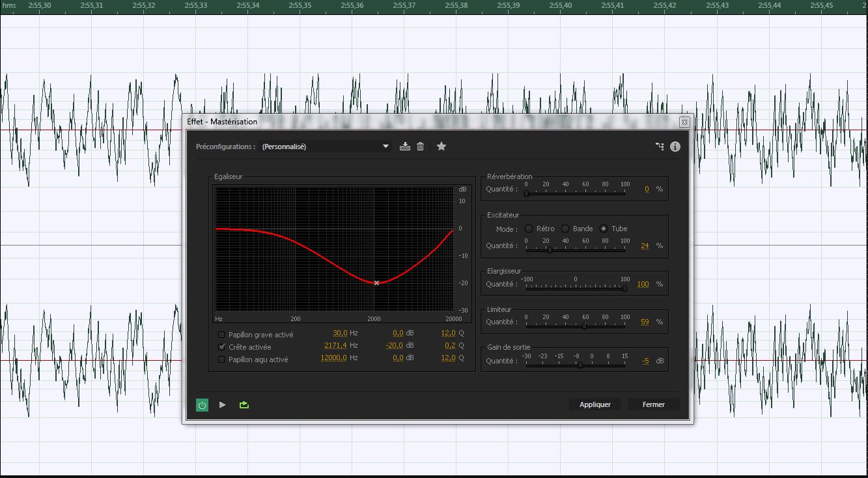Click the Réverbération quantity slider handle
Viewport: 868px width, 478px height.
[x=526, y=193]
